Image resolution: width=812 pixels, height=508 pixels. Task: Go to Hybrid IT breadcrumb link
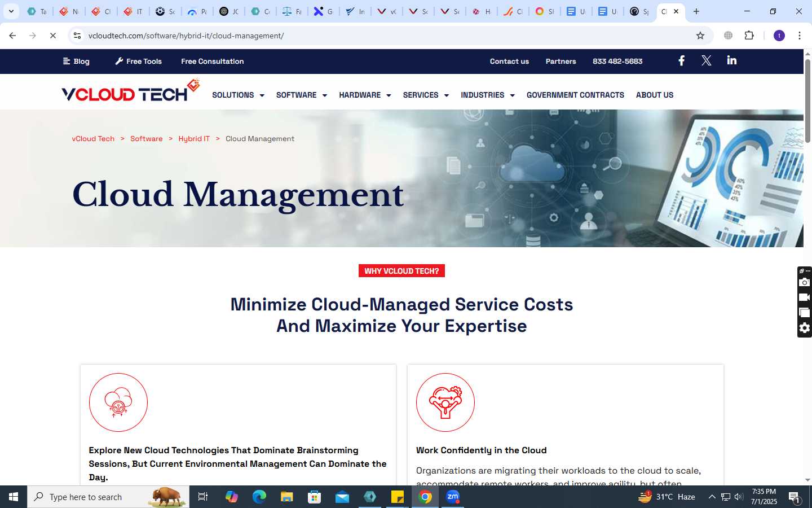pos(194,138)
